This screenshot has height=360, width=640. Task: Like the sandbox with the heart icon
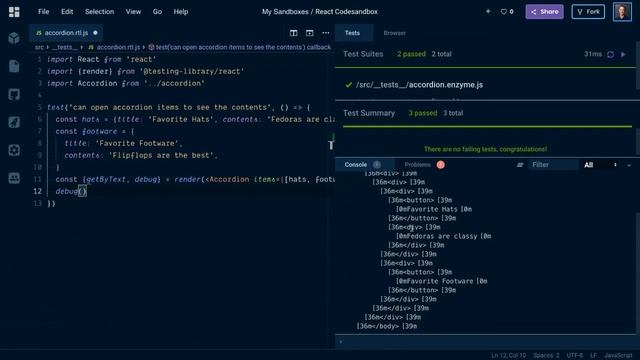tap(504, 12)
